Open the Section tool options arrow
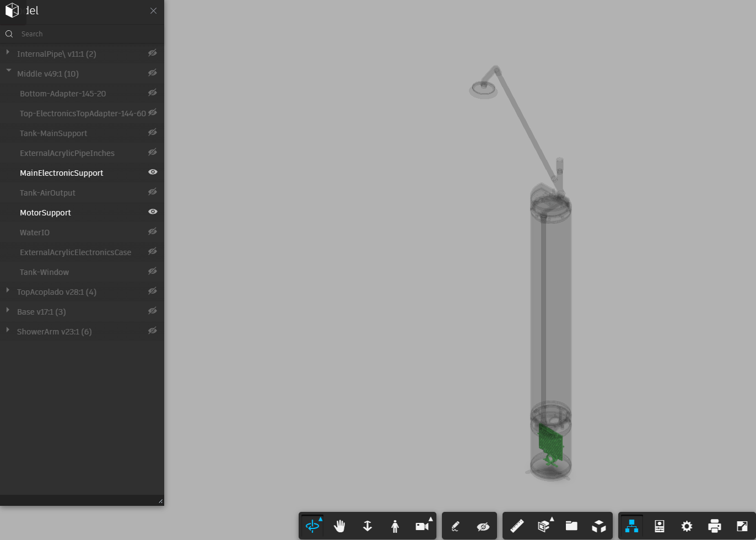Screen dimensions: 756x540 [552, 519]
